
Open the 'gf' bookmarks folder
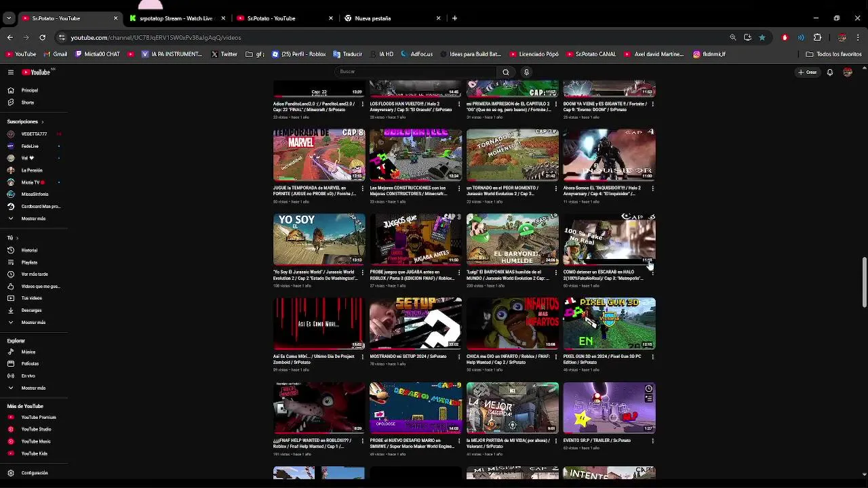[255, 54]
